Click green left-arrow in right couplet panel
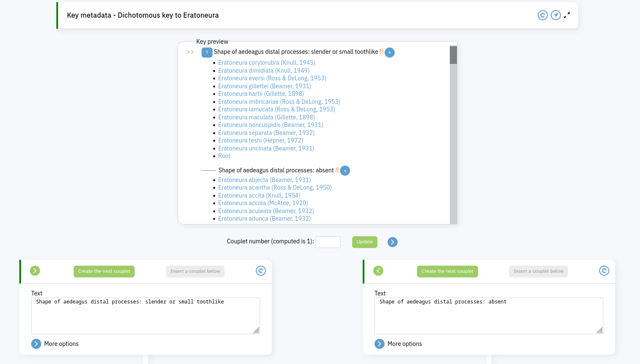640x364 pixels. 378,271
